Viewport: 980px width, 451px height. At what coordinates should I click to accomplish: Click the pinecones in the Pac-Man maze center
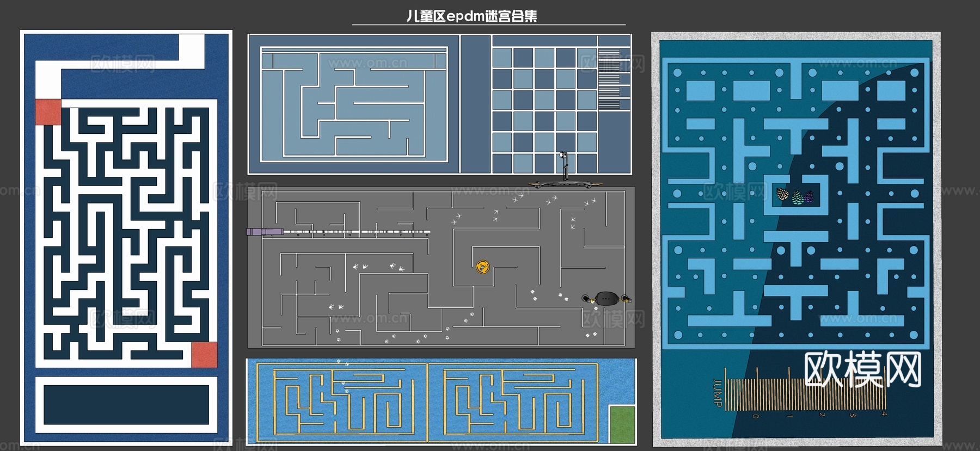(x=795, y=195)
